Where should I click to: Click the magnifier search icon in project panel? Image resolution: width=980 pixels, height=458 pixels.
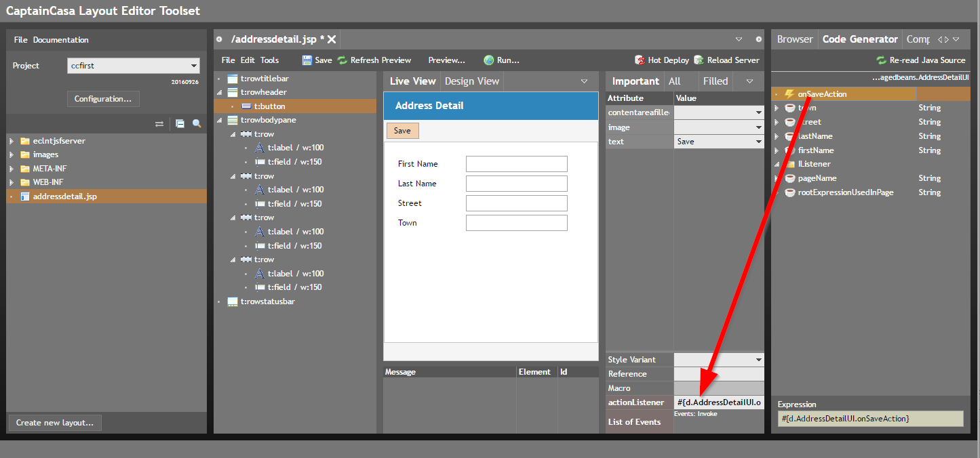point(197,124)
